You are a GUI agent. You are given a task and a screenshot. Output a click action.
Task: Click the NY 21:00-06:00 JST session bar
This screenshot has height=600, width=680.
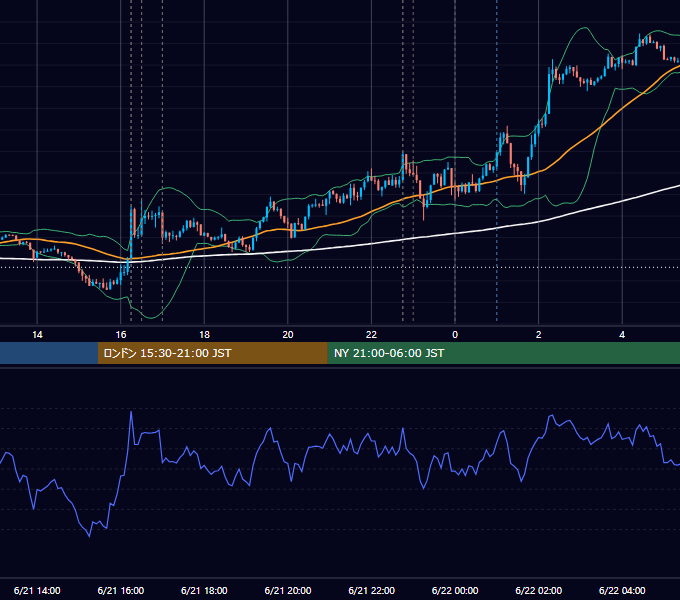503,353
